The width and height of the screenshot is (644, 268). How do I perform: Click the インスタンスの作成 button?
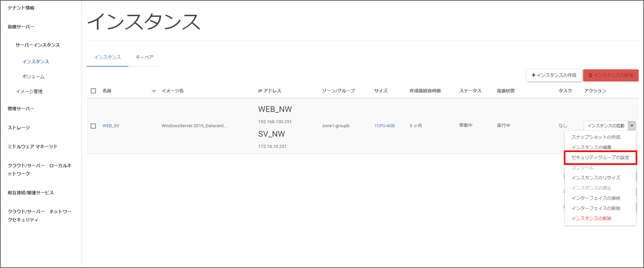tap(554, 75)
